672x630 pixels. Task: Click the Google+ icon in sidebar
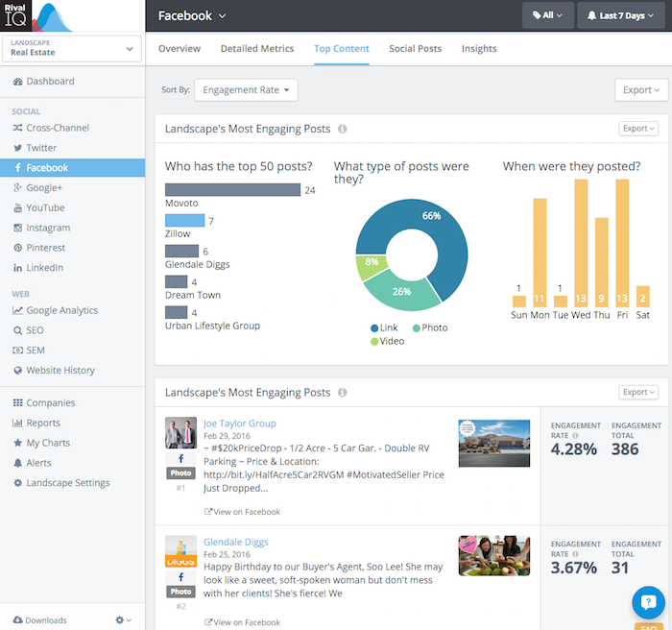17,188
